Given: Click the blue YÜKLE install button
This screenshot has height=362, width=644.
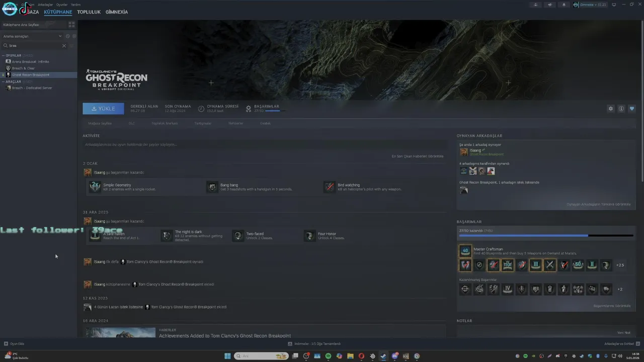Looking at the screenshot, I should 103,109.
